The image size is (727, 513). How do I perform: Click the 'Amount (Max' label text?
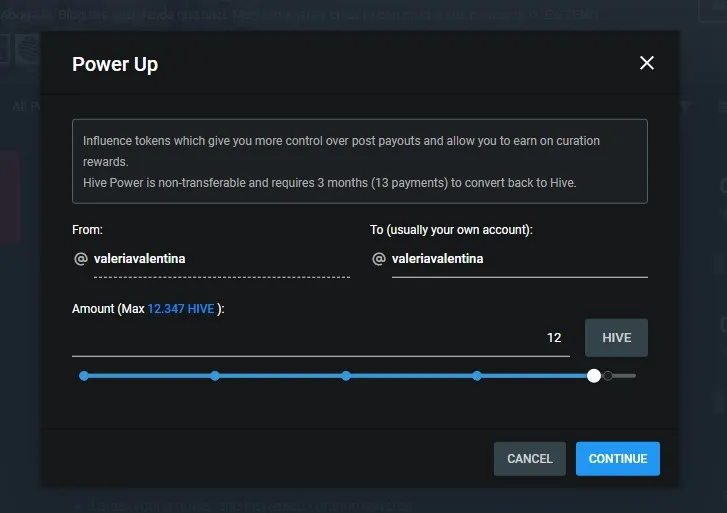tap(108, 309)
